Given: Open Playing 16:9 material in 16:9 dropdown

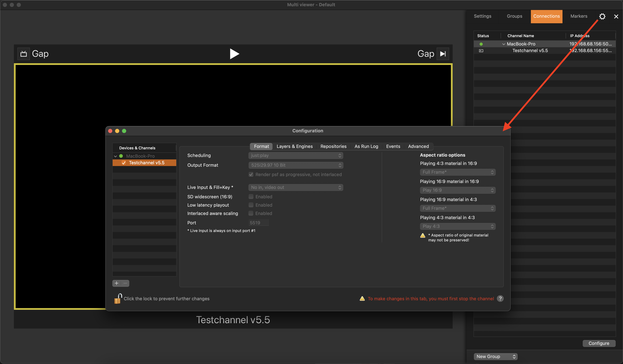Looking at the screenshot, I should (458, 190).
